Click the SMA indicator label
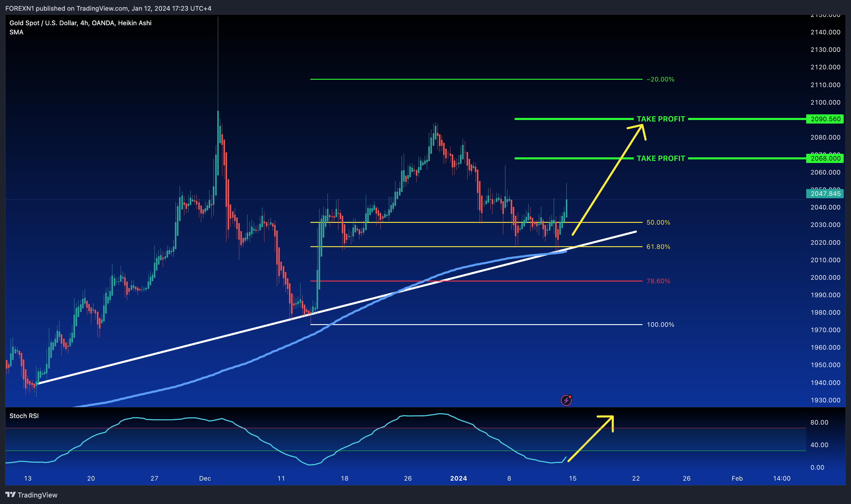Image resolution: width=851 pixels, height=504 pixels. point(16,32)
